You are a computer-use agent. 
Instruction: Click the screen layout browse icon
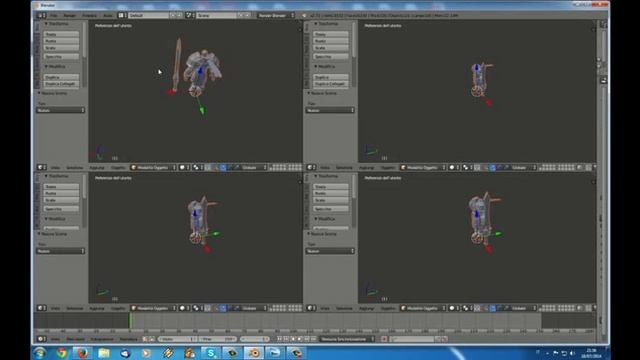122,15
